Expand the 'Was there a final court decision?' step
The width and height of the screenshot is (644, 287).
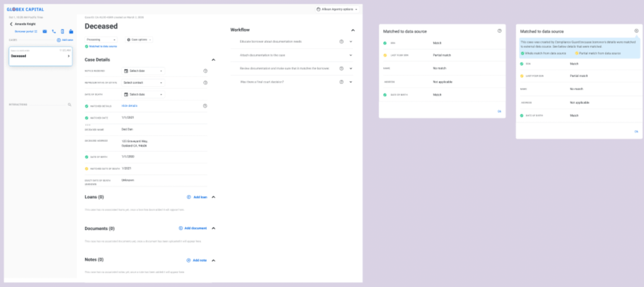click(x=351, y=82)
